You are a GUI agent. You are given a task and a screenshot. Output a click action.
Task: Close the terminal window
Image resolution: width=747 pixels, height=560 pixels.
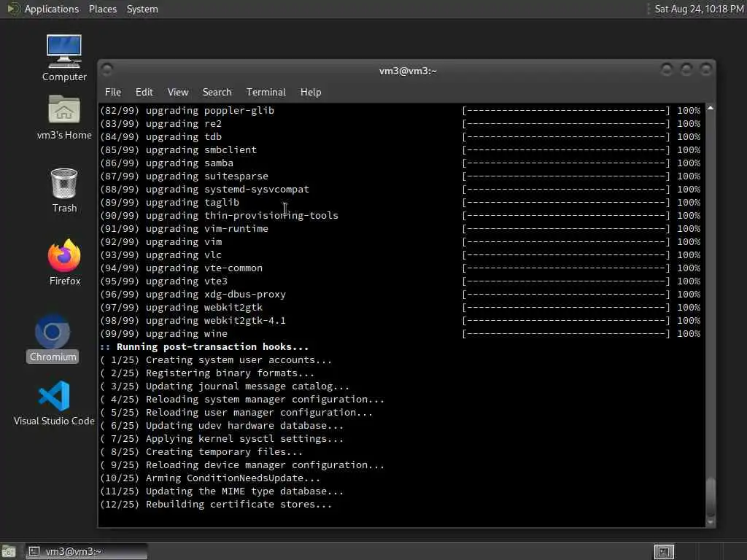pyautogui.click(x=705, y=70)
